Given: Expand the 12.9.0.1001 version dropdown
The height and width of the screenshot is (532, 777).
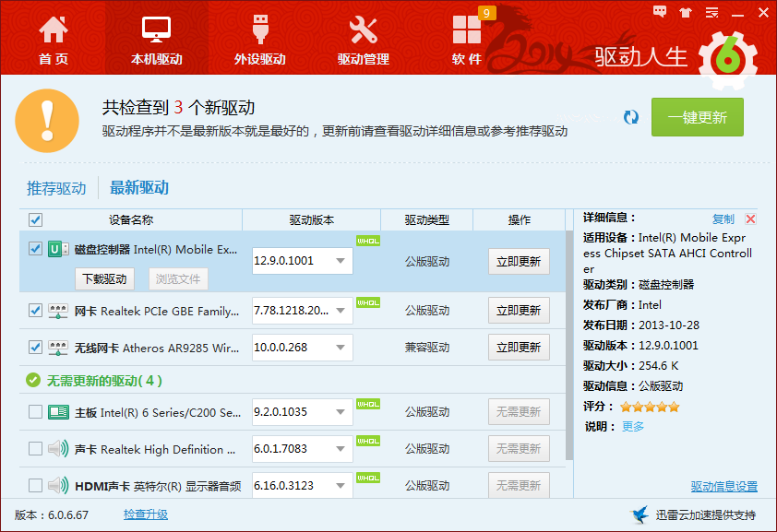Looking at the screenshot, I should [341, 261].
